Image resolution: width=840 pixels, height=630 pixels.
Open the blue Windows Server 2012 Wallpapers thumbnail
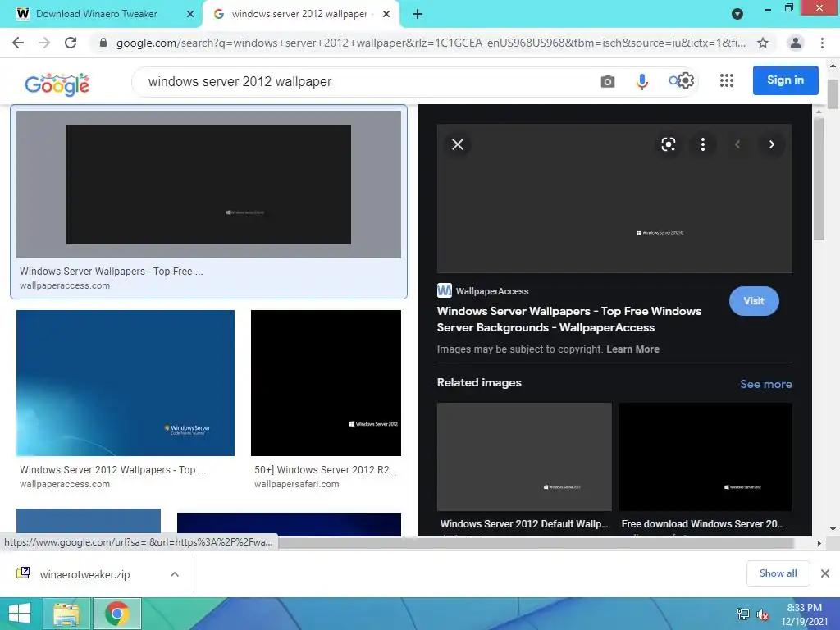[126, 383]
